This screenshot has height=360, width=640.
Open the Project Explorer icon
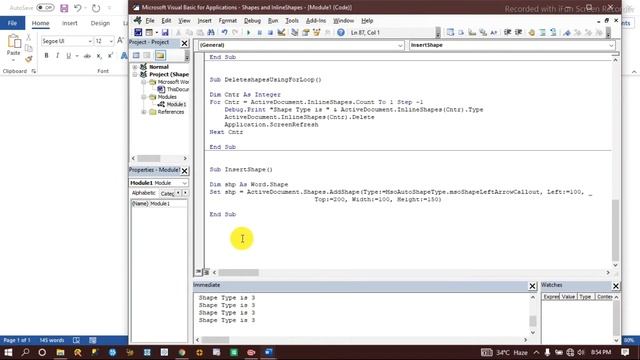tap(294, 32)
